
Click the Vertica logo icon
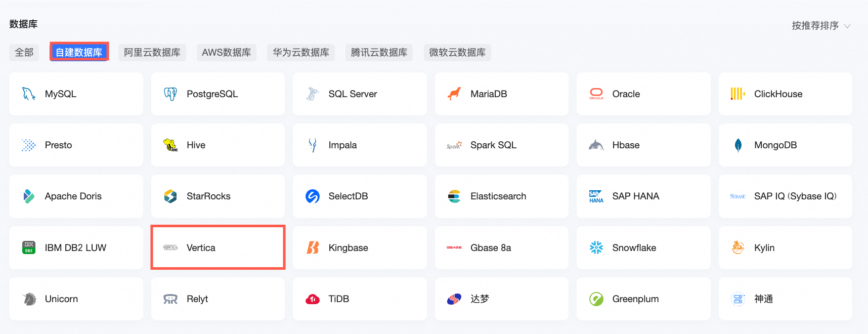(x=170, y=247)
